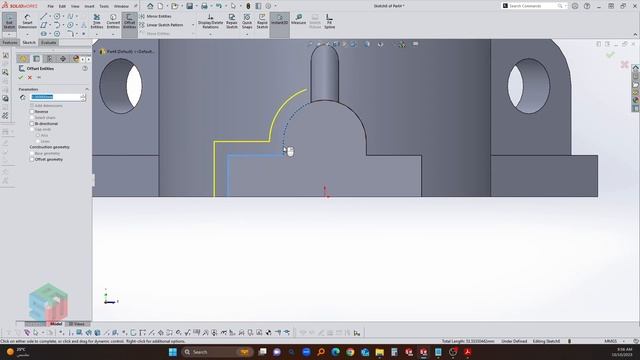Click the Exit Sketch tool
The height and width of the screenshot is (360, 640).
tap(9, 21)
